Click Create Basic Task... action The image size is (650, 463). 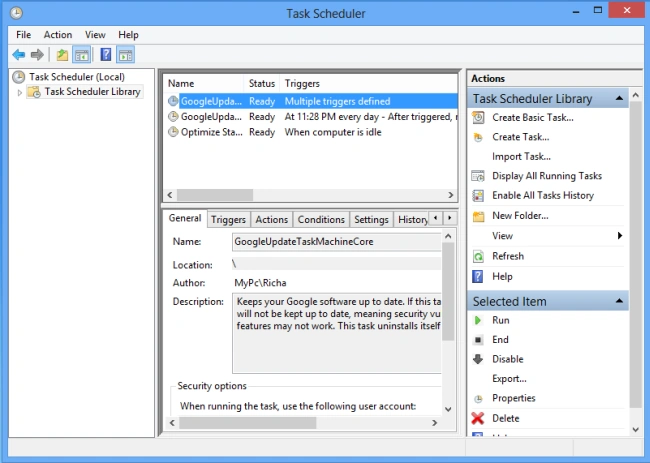533,118
